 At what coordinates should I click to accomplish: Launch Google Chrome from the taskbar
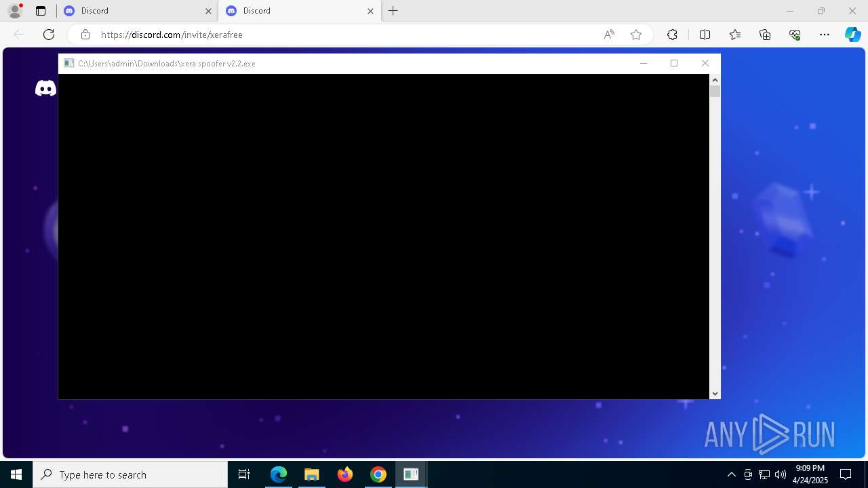(378, 474)
